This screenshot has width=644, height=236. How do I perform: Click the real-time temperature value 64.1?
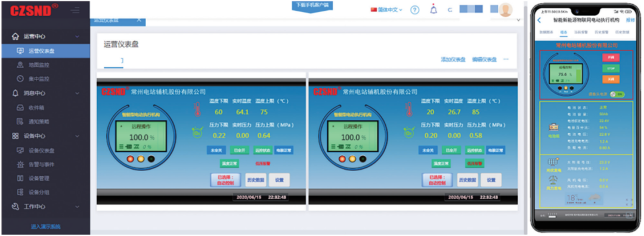click(242, 112)
